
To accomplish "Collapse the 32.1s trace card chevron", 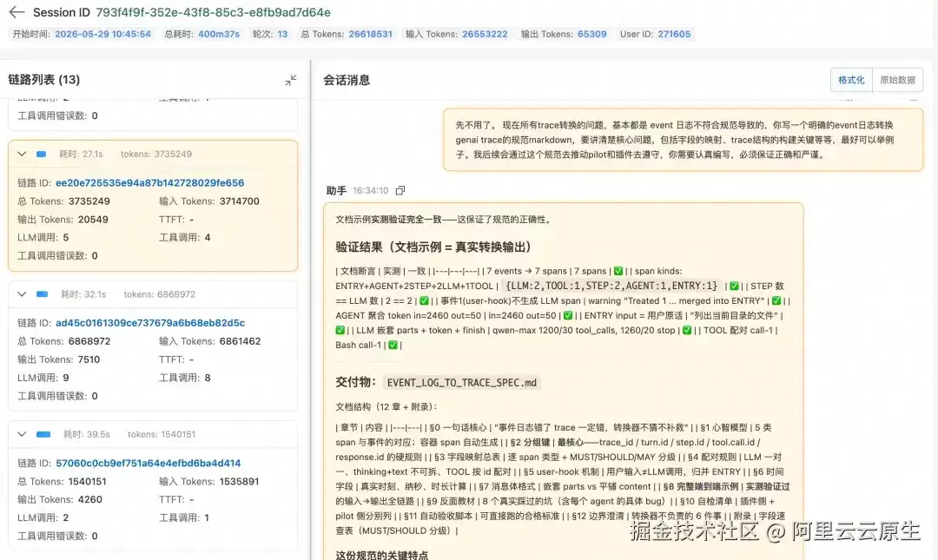I will pyautogui.click(x=22, y=294).
